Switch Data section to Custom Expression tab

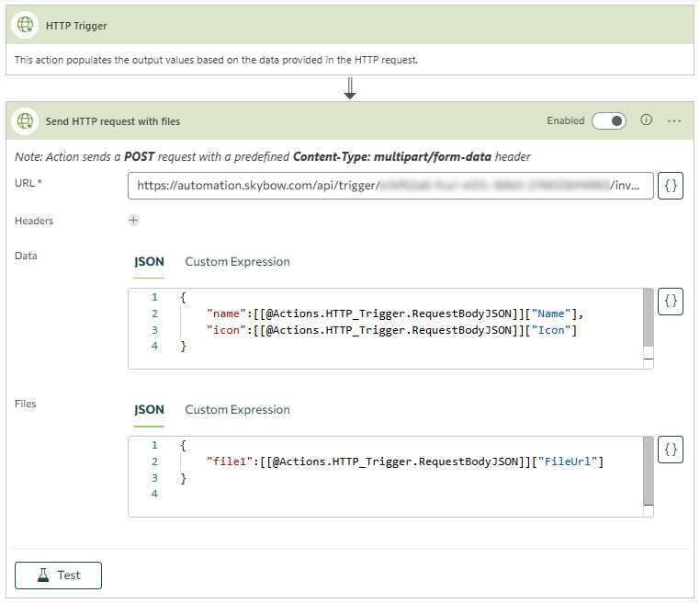(237, 262)
